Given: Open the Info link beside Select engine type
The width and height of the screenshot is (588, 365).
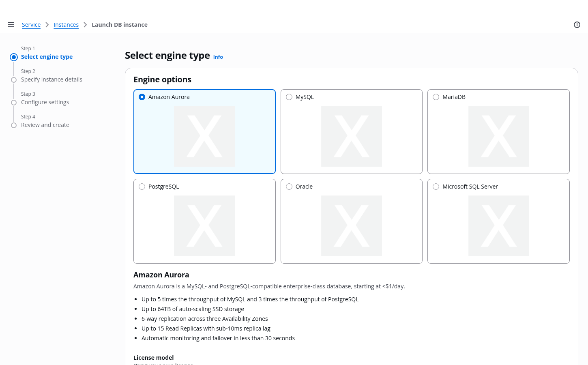Looking at the screenshot, I should pos(218,57).
